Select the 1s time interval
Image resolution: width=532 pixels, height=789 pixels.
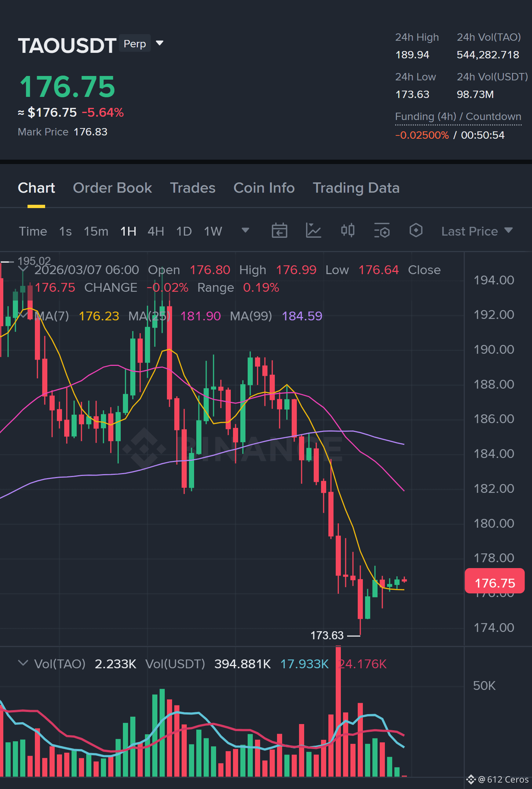(65, 232)
